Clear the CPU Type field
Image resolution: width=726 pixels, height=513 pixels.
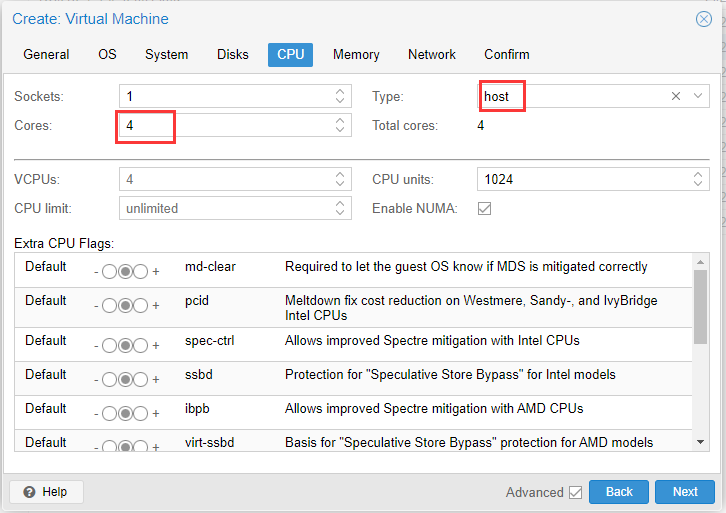point(675,96)
